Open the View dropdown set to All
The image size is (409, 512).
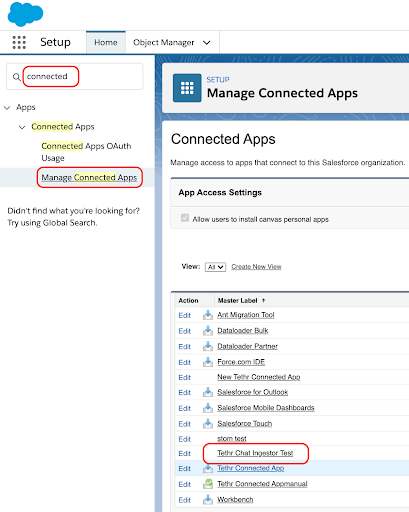215,267
